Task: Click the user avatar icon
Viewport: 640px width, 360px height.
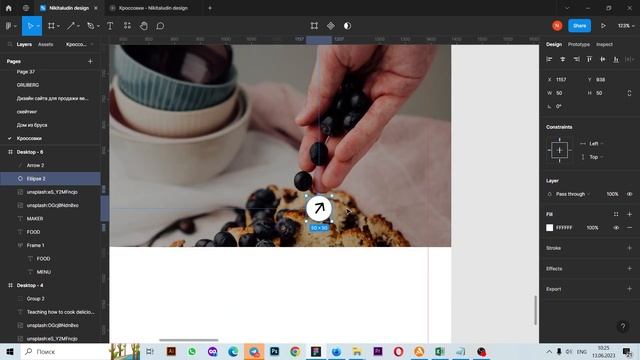Action: coord(557,26)
